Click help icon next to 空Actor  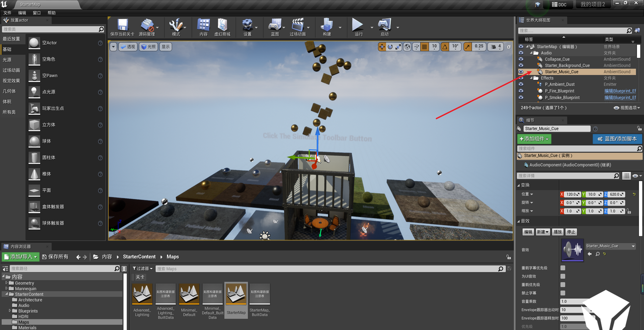(101, 43)
